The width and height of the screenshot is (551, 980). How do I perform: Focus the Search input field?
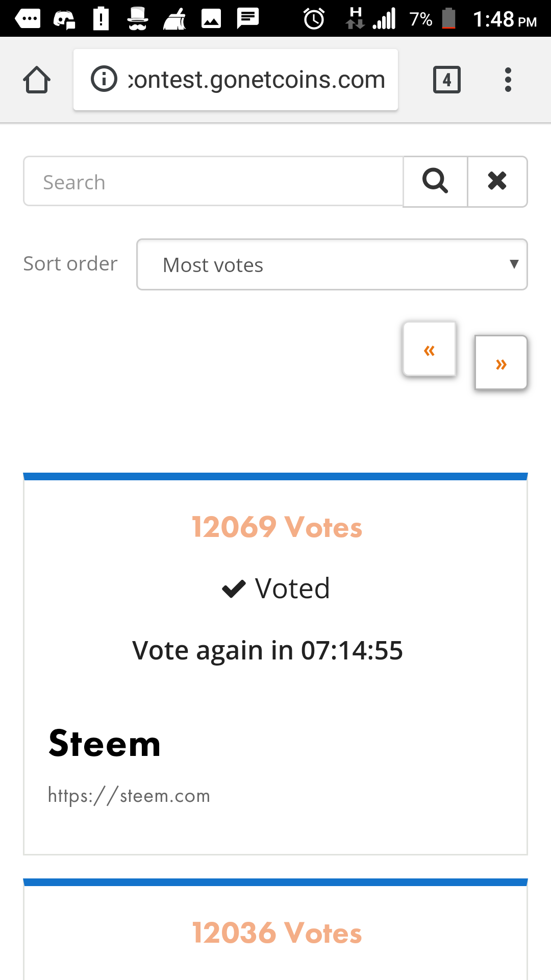point(213,181)
